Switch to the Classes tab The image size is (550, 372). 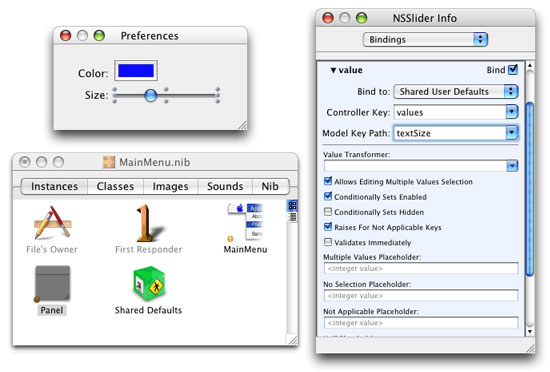coord(115,186)
